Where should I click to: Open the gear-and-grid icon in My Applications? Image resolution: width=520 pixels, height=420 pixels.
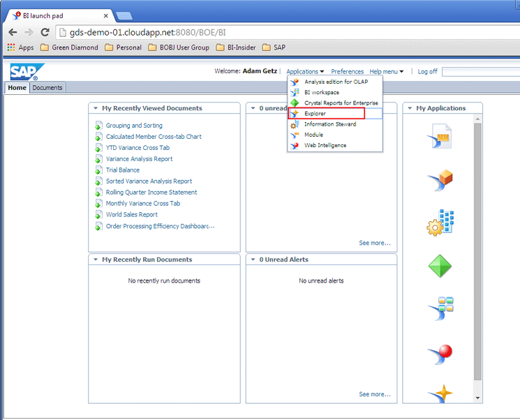click(440, 223)
